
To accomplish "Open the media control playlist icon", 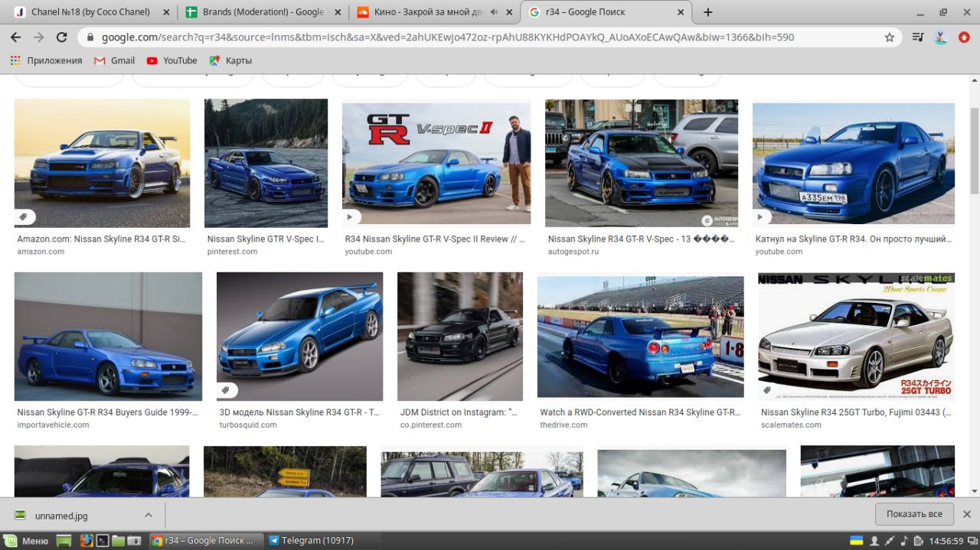I will point(918,37).
